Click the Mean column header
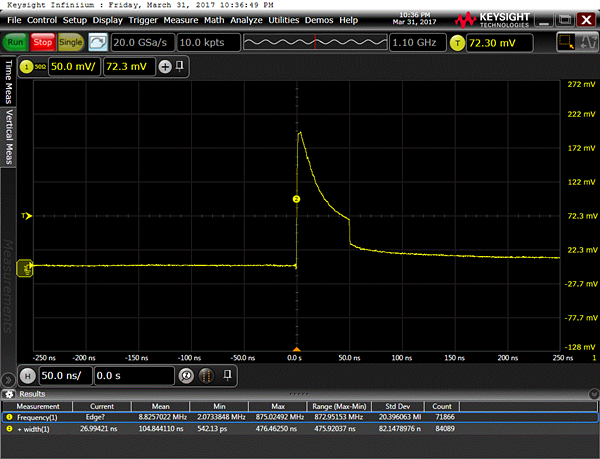The image size is (600, 459). point(160,406)
